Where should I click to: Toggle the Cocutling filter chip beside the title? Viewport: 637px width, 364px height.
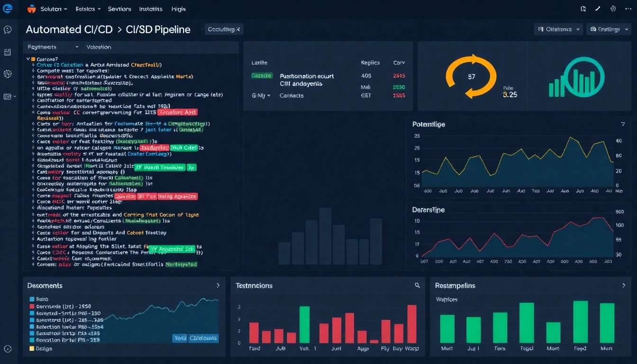point(223,29)
